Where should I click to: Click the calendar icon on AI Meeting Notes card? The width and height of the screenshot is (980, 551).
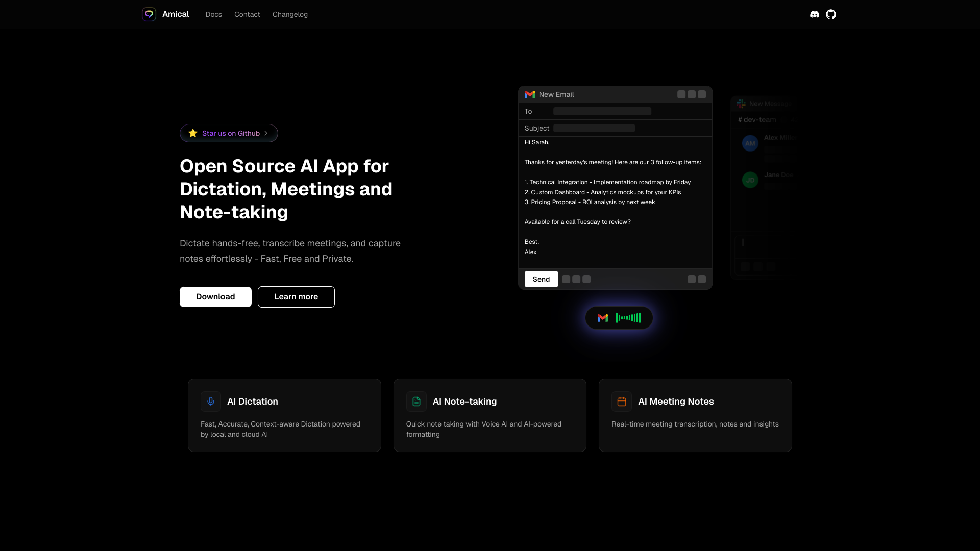pos(622,402)
